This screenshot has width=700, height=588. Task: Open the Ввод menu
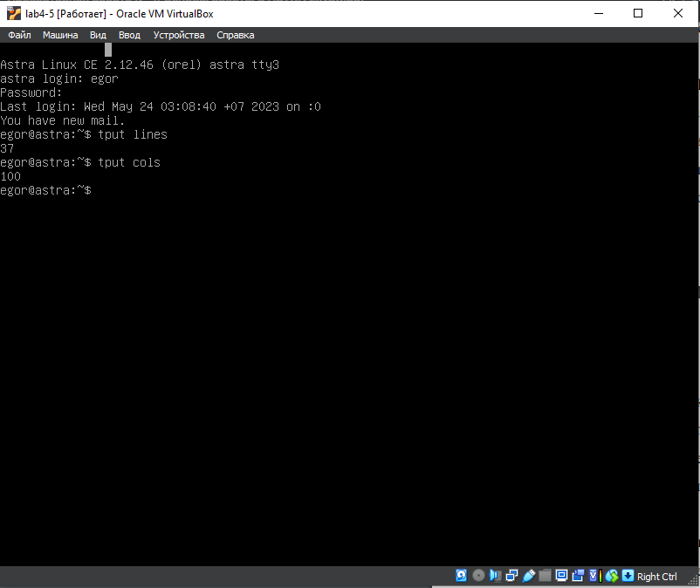[129, 35]
